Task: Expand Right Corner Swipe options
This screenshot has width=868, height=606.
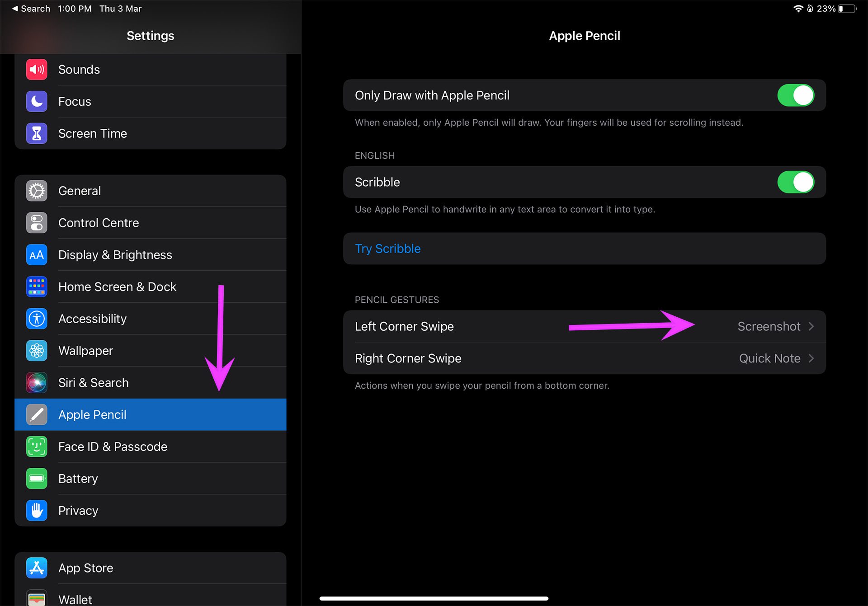Action: click(812, 358)
